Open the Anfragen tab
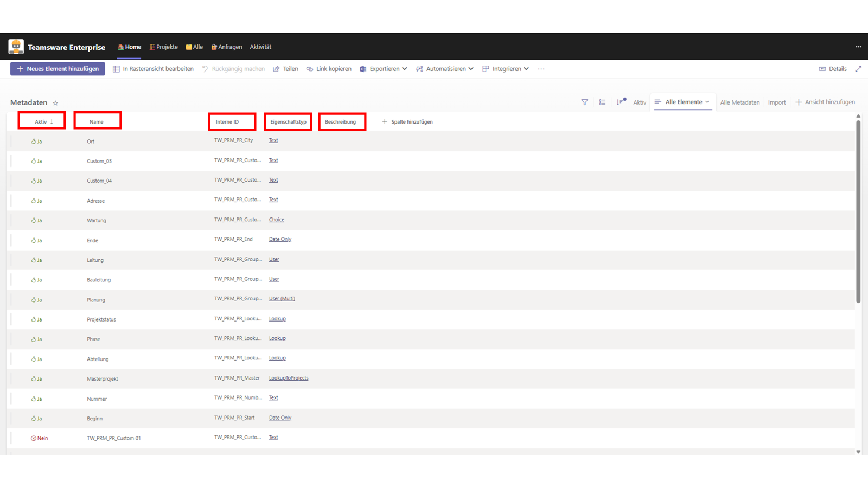The image size is (868, 488). [227, 47]
